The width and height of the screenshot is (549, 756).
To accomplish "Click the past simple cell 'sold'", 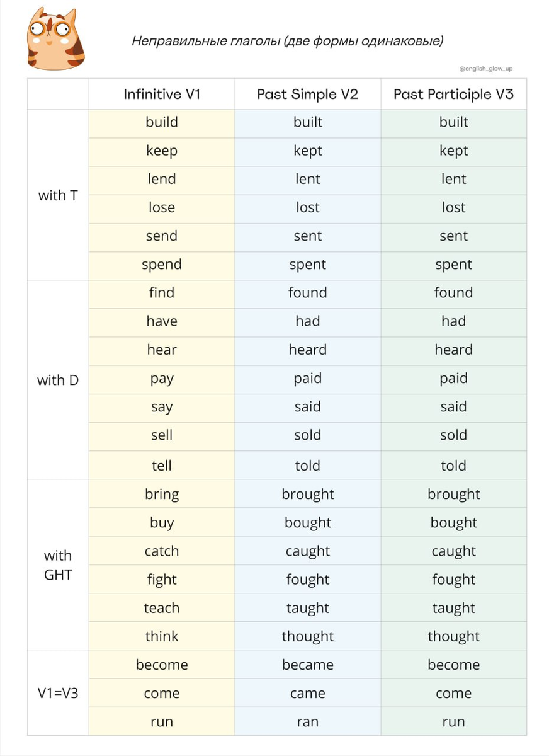I will (308, 435).
